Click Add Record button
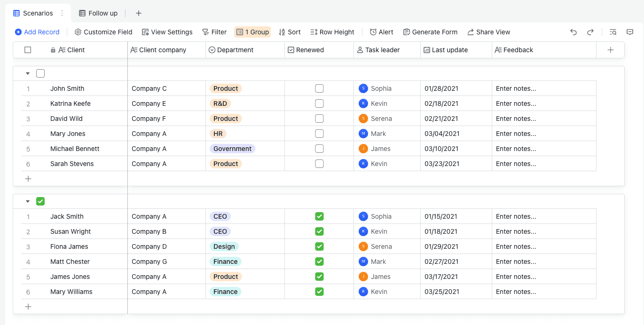 pyautogui.click(x=37, y=32)
